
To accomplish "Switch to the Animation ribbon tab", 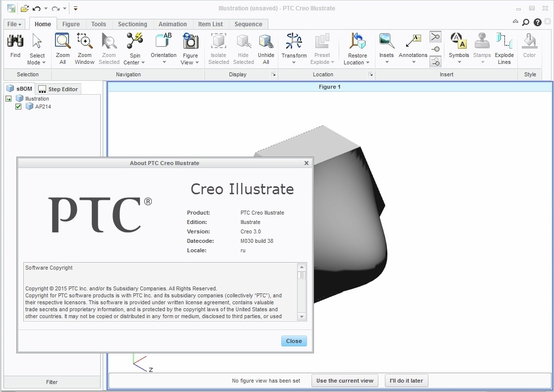I will [x=173, y=24].
